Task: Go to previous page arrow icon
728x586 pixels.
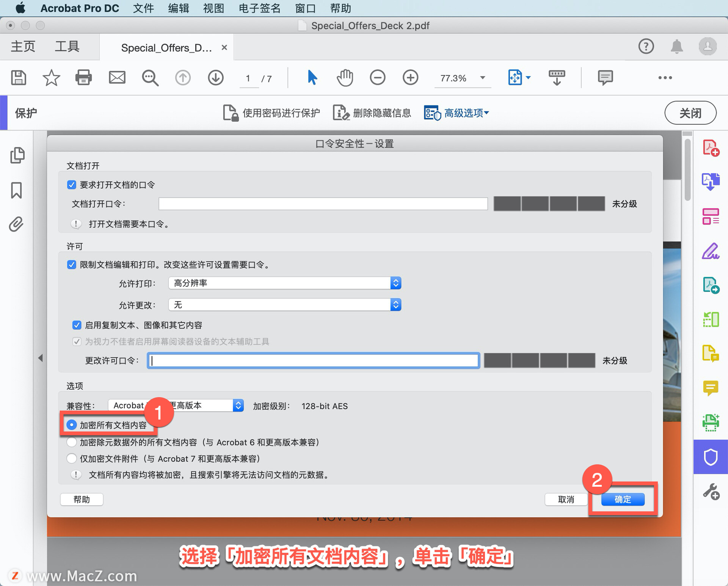Action: click(183, 78)
